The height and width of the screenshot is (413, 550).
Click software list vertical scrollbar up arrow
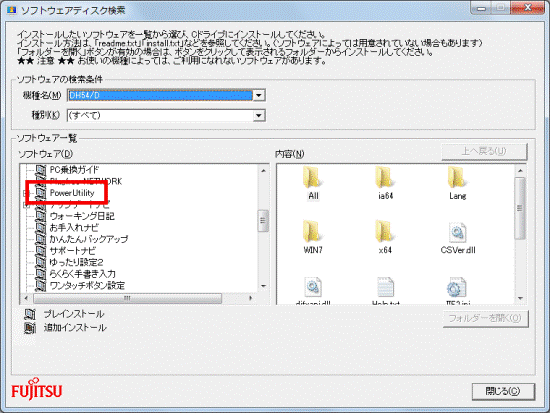(x=263, y=171)
